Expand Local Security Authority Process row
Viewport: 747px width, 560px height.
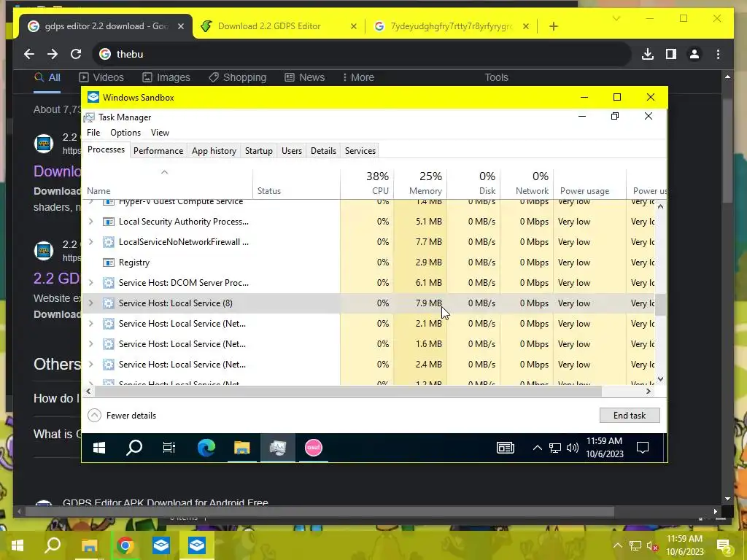[91, 222]
